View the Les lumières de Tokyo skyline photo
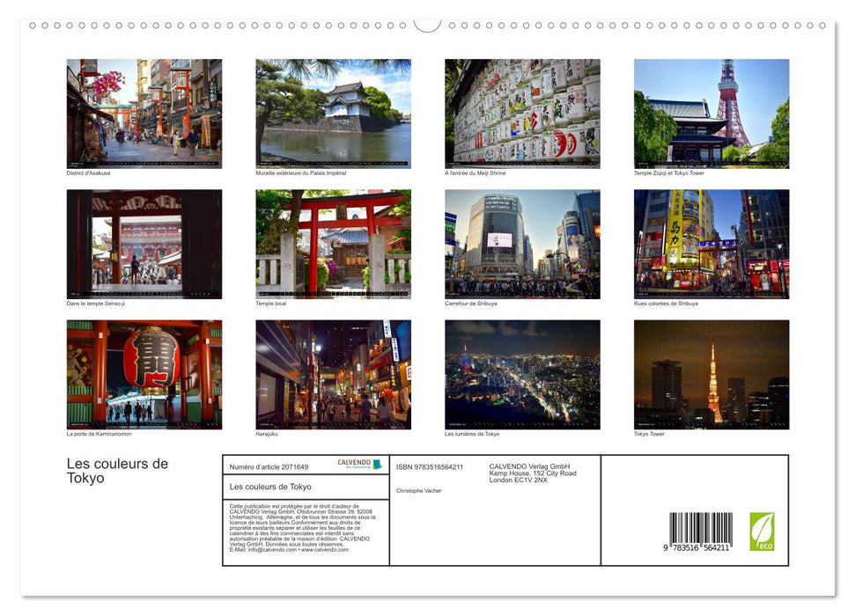855x616 pixels. point(520,373)
